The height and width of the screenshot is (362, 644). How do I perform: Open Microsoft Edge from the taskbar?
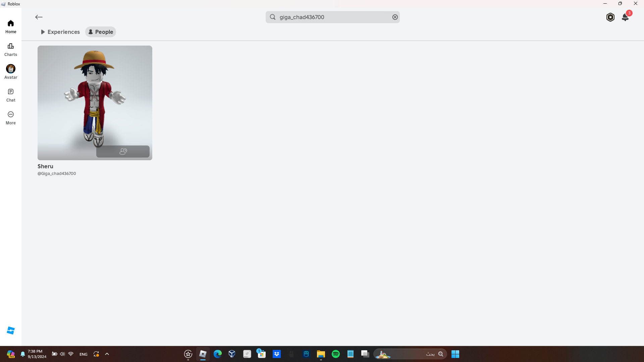click(218, 354)
